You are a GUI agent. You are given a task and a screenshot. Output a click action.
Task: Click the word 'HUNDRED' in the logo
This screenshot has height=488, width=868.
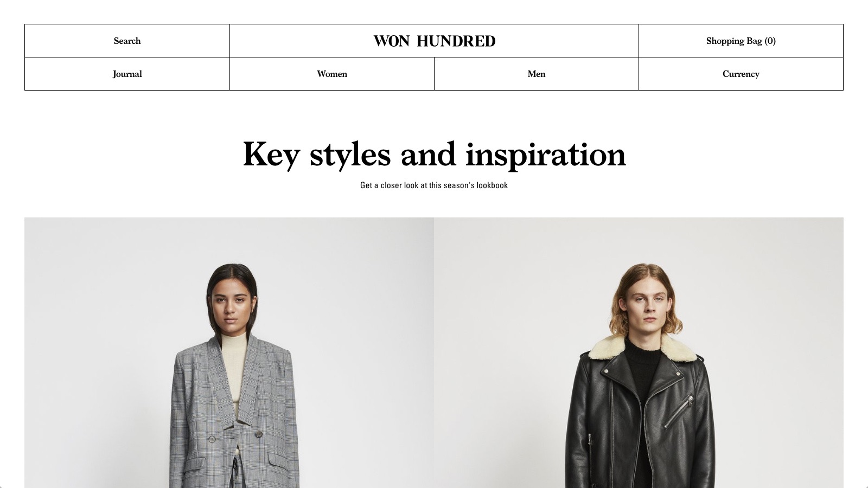(456, 41)
